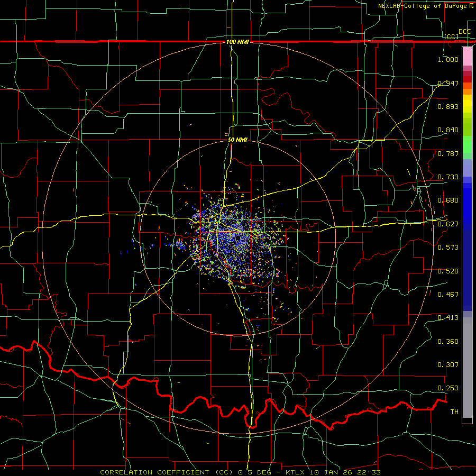Click the 0.840 color scale value
The height and width of the screenshot is (476, 476).
pos(448,130)
